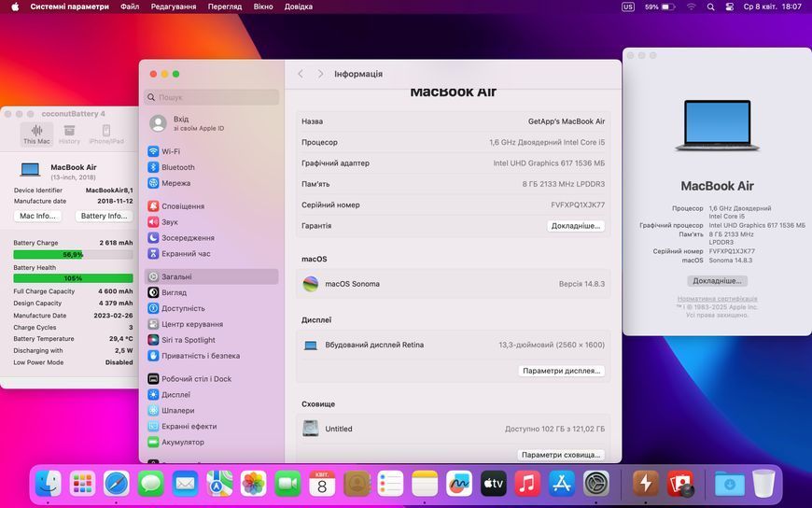Open Доступність settings
The width and height of the screenshot is (812, 508).
211,308
